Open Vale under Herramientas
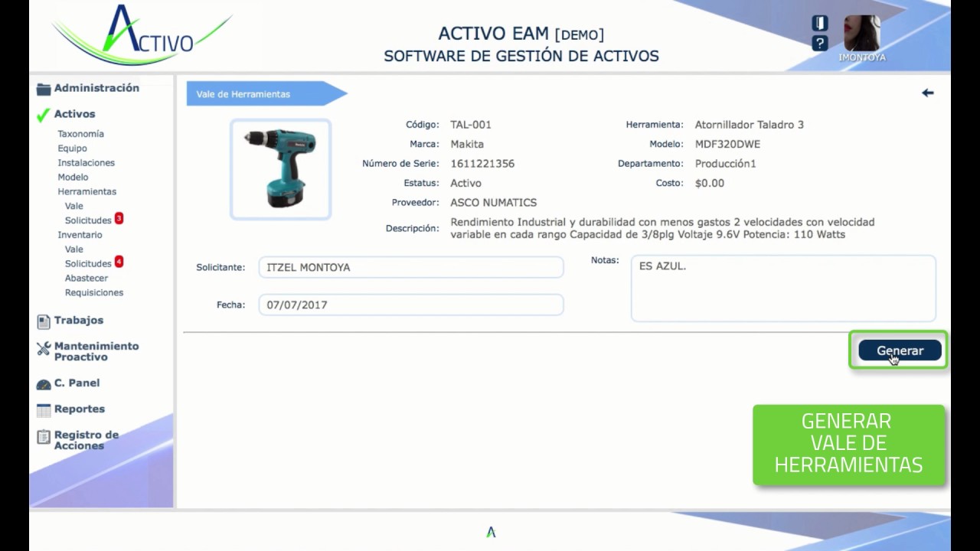Viewport: 980px width, 551px height. 73,206
